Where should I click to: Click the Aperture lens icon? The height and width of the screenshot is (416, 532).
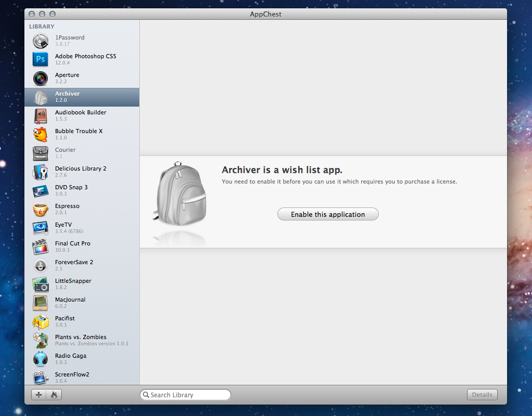click(41, 78)
